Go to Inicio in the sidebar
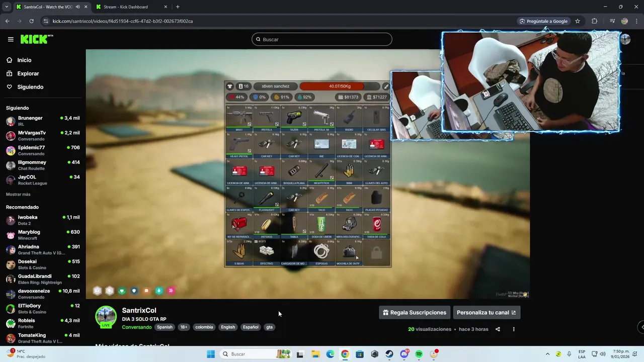 tap(24, 60)
